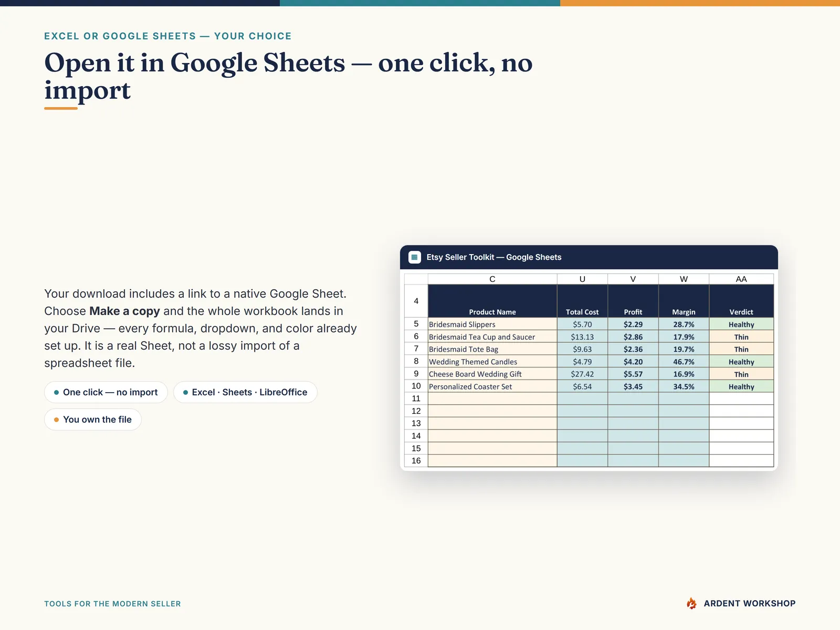The height and width of the screenshot is (630, 840).
Task: Click the 'Profit' header cell
Action: coord(633,301)
